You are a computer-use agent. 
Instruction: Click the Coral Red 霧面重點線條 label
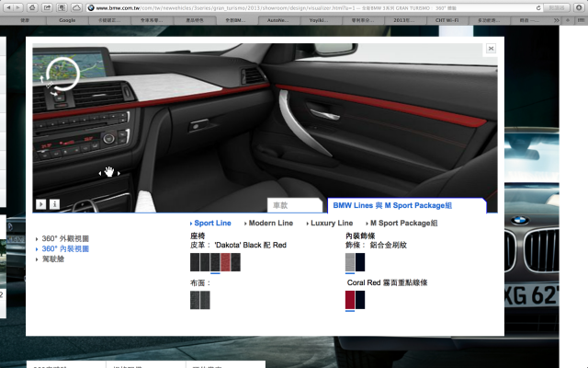point(387,282)
